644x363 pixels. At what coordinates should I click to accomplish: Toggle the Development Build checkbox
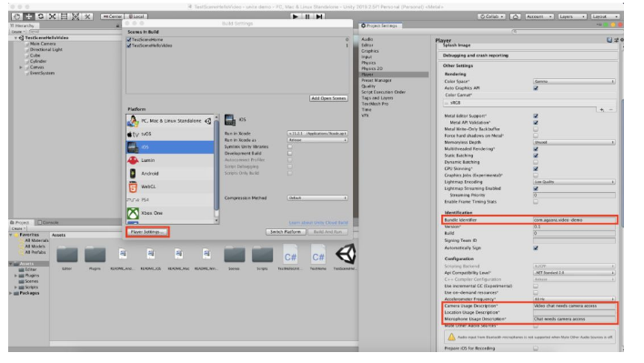290,153
